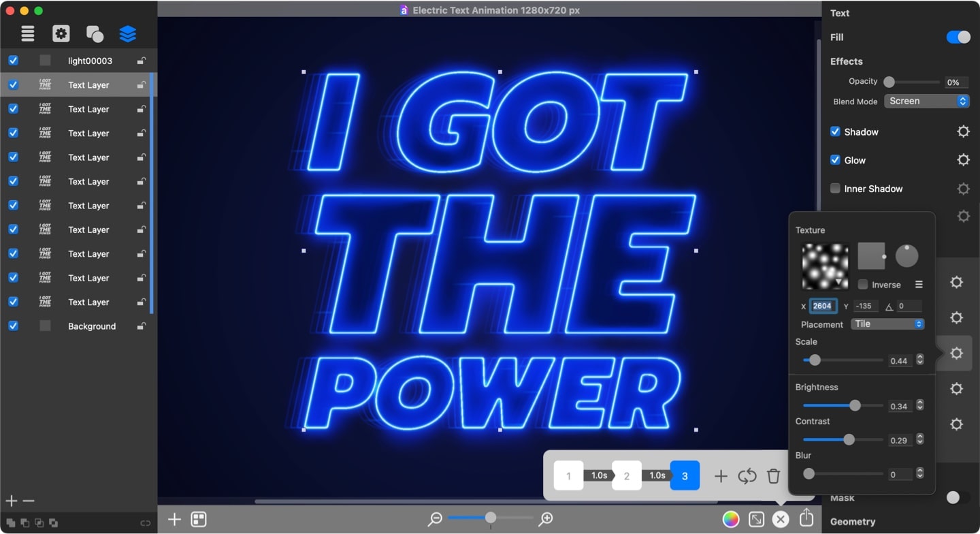980x534 pixels.
Task: Uncheck the Glow effect
Action: [x=835, y=160]
